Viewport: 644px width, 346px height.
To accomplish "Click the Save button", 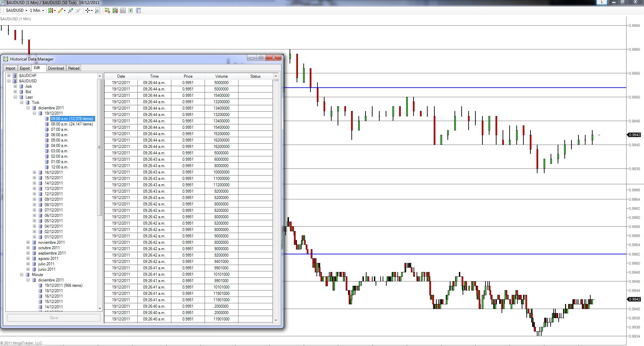I will (54, 318).
